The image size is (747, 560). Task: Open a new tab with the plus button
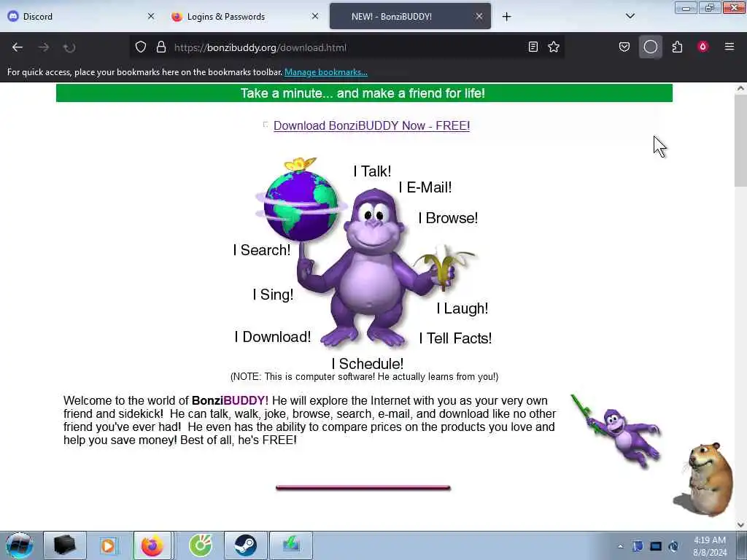click(x=506, y=17)
